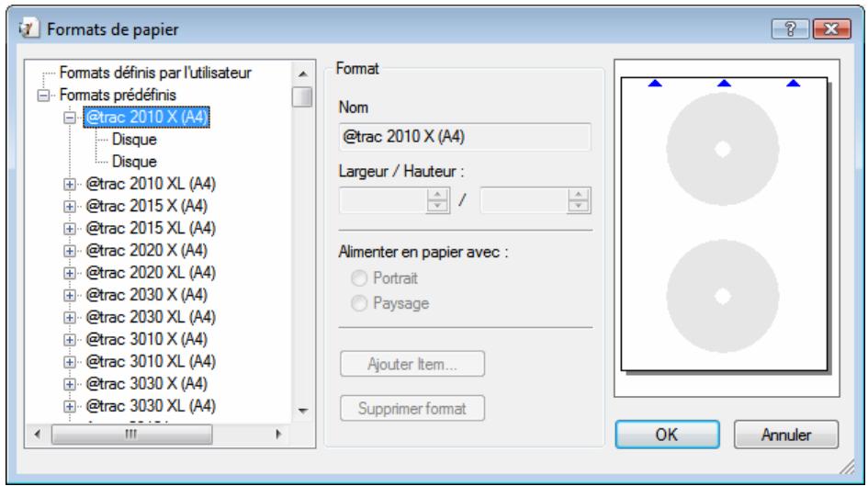The height and width of the screenshot is (486, 868).
Task: Select Formats définis par l'utilisateur item
Action: click(155, 73)
